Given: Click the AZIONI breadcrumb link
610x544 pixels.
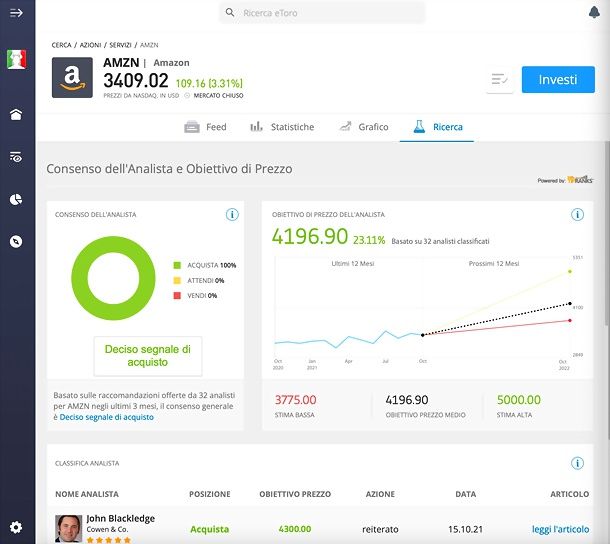Looking at the screenshot, I should [90, 45].
